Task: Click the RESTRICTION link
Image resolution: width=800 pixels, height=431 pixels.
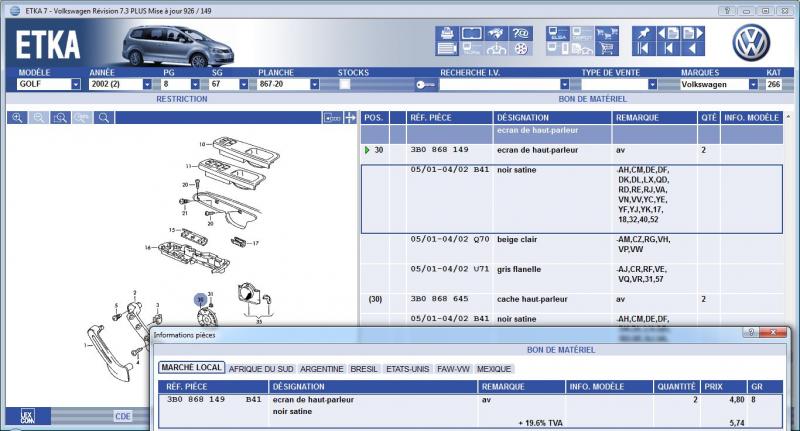Action: tap(182, 99)
